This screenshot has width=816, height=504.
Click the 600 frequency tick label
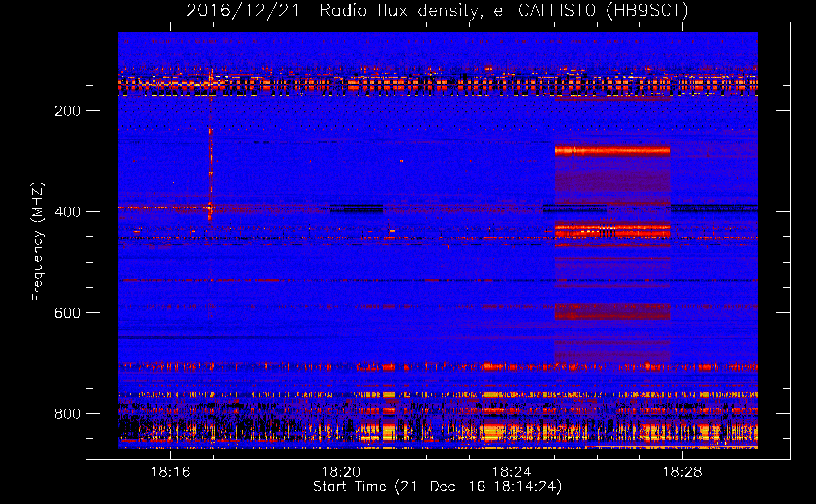68,313
